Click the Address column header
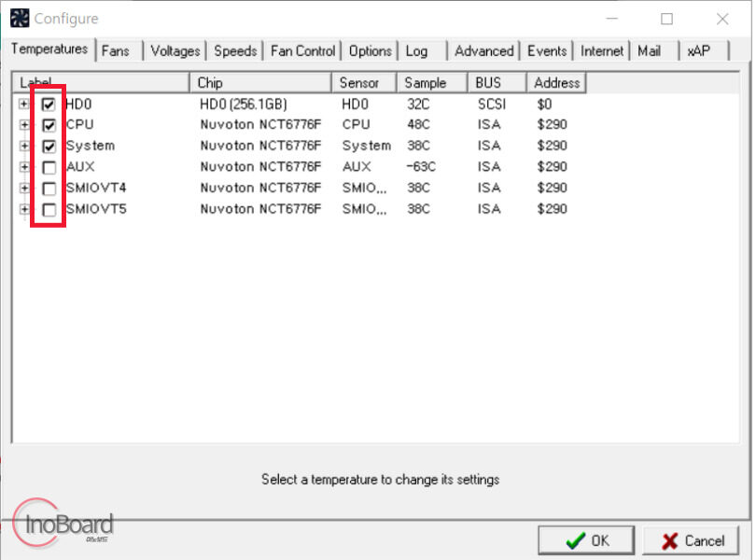 [x=556, y=82]
